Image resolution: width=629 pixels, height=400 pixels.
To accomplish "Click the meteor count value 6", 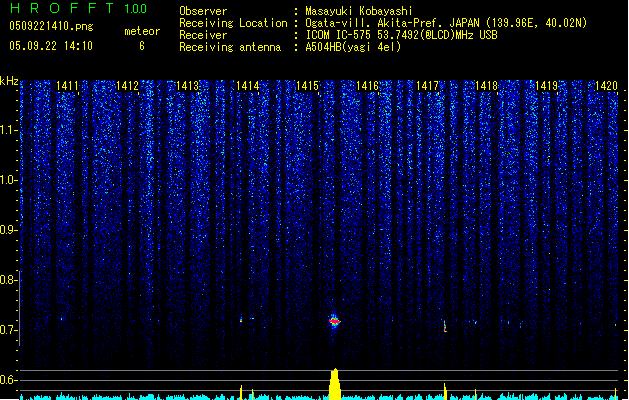I will [142, 46].
